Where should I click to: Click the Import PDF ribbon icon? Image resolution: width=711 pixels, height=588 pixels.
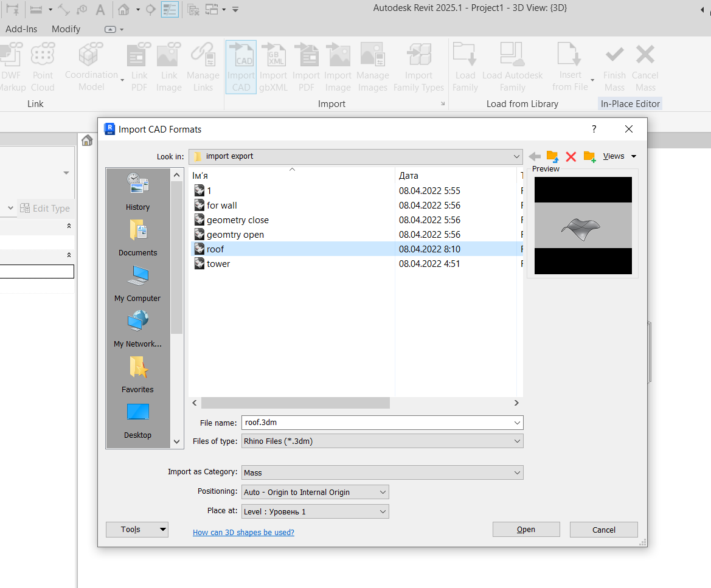(306, 67)
